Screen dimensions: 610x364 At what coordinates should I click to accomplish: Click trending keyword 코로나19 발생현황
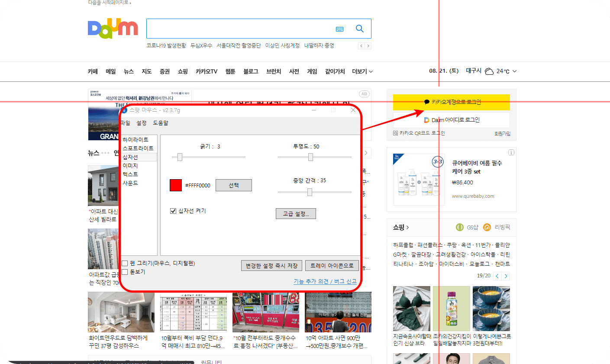click(x=166, y=45)
